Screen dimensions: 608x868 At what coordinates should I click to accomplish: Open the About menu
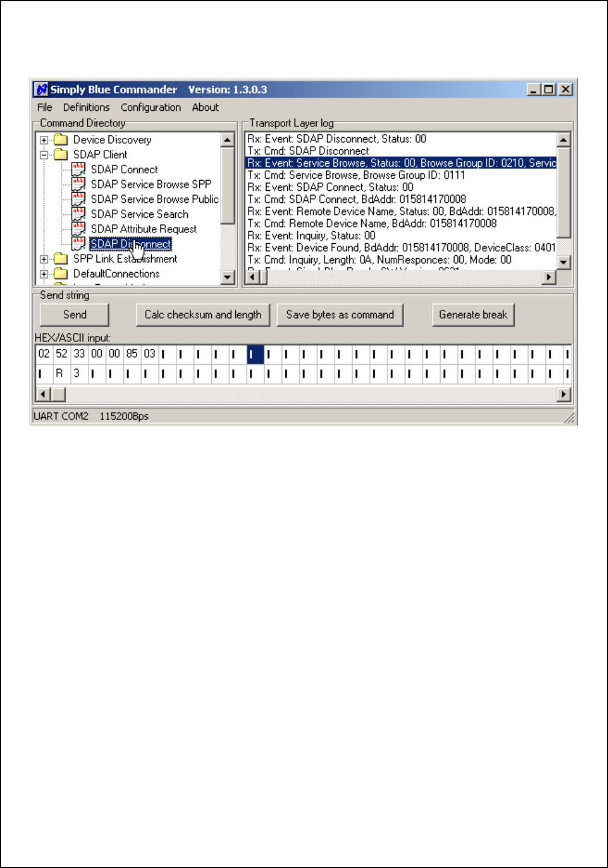click(205, 107)
